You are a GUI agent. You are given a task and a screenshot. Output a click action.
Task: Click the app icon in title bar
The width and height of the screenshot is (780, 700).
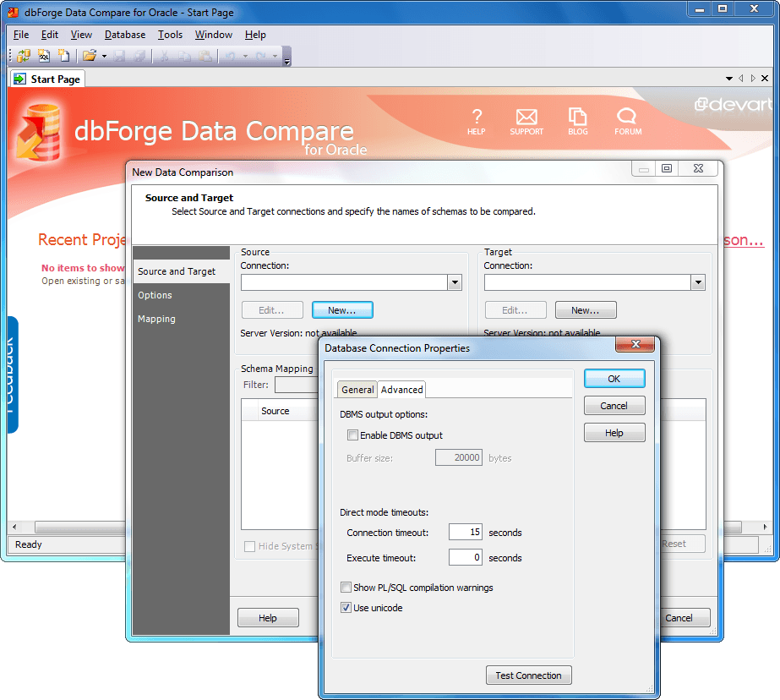(x=13, y=12)
